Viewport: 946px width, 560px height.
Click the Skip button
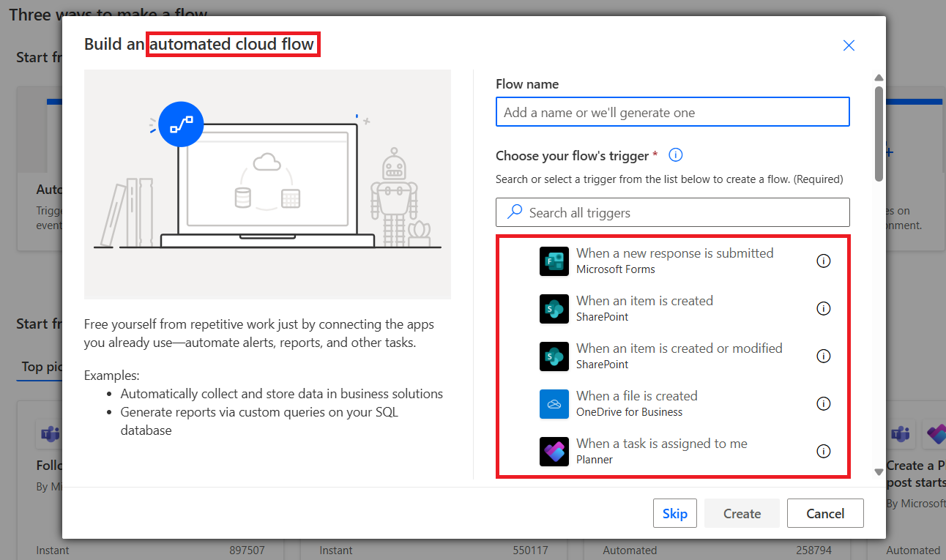(x=674, y=512)
